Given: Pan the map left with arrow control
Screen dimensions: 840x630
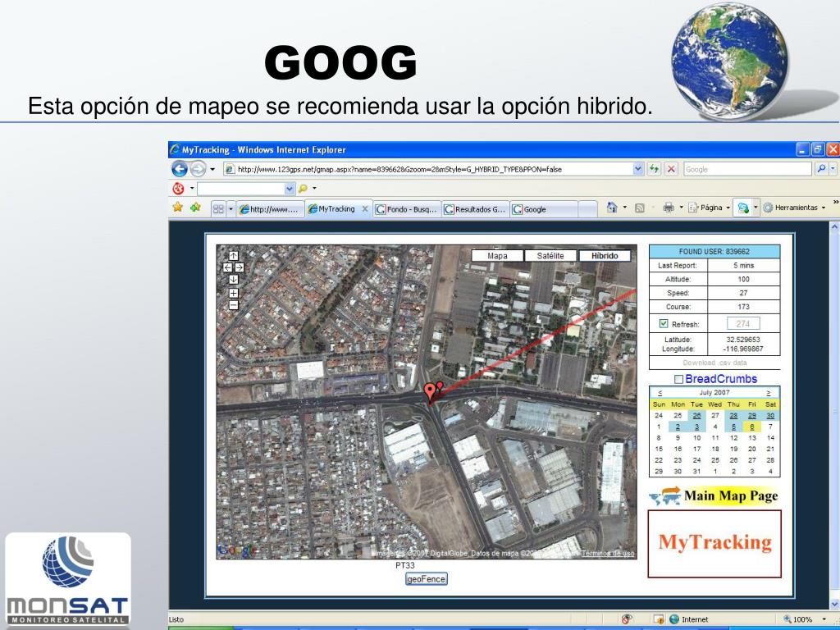Looking at the screenshot, I should click(228, 267).
